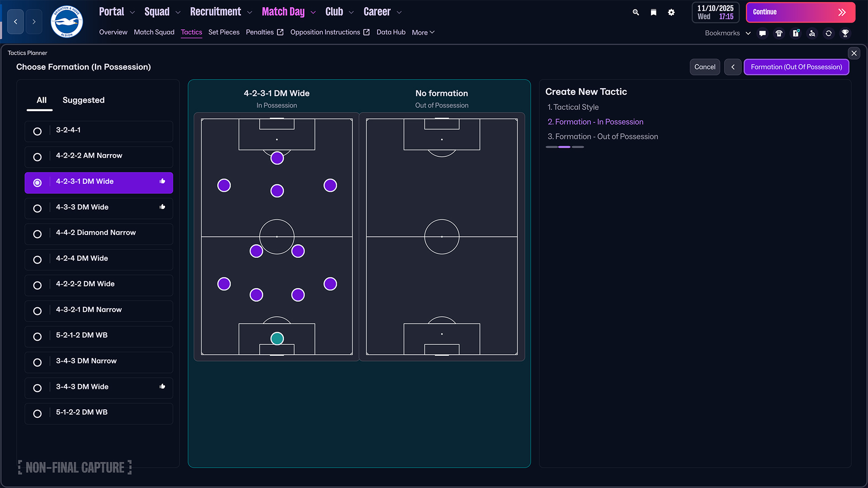Choose the 5-2-1-2 DM WB formation

(x=38, y=337)
